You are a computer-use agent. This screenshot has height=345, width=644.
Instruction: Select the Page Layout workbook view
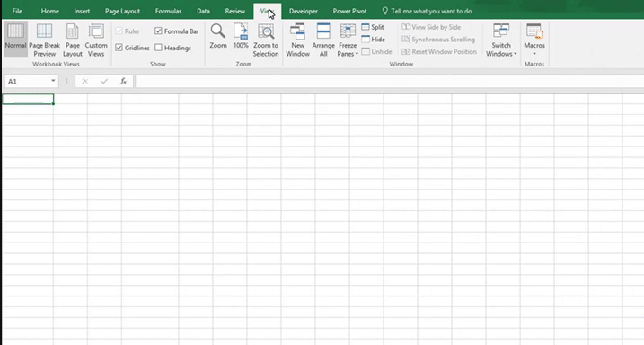tap(72, 40)
